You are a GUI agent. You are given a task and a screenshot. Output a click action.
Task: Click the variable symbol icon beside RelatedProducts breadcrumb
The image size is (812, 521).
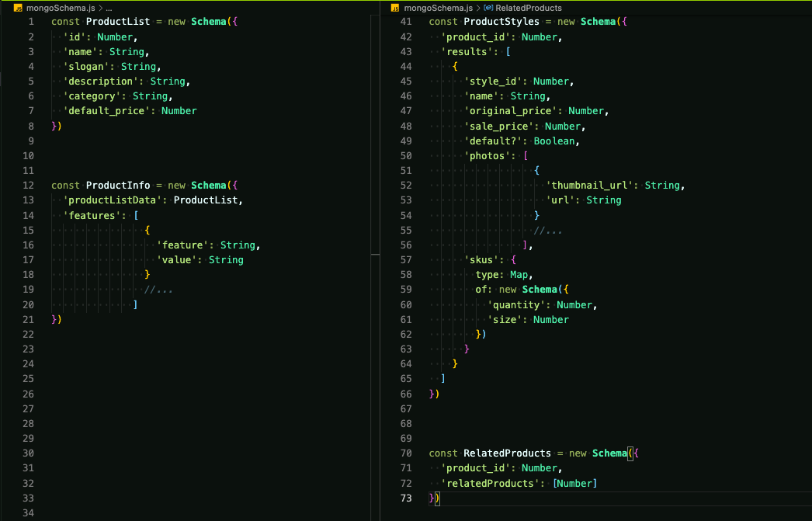click(x=488, y=8)
